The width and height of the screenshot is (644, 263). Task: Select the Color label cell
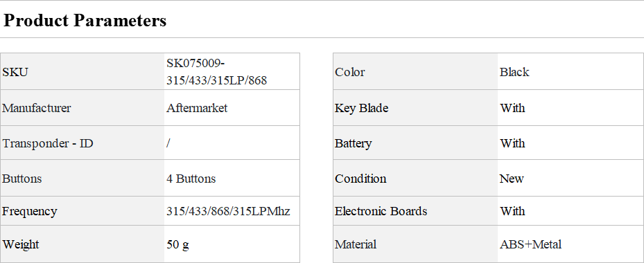click(x=415, y=72)
